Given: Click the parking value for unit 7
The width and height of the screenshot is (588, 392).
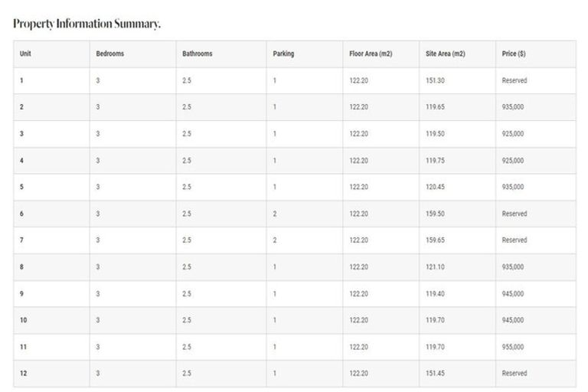Looking at the screenshot, I should coord(275,240).
